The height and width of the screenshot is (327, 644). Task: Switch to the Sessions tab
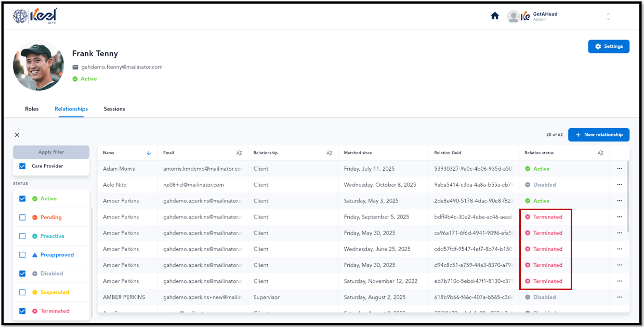[x=114, y=109]
